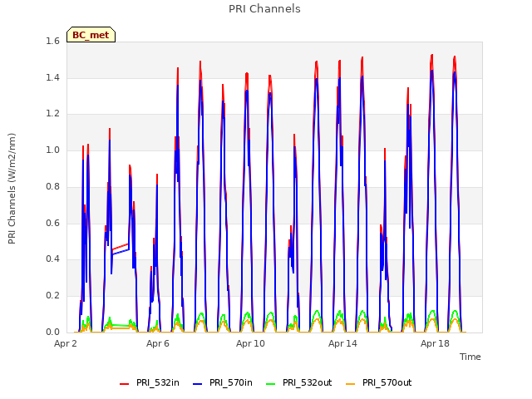Image resolution: width=532 pixels, height=399 pixels.
Task: Toggle the PRI_532in legend entry
Action: click(x=150, y=383)
